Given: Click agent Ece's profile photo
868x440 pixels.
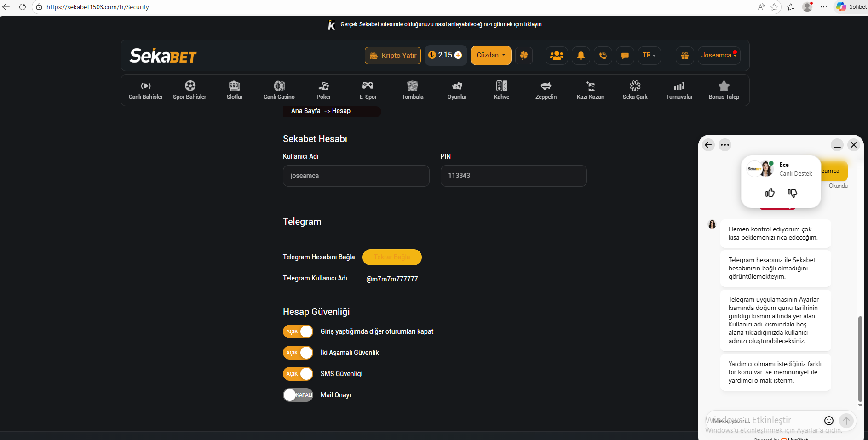Looking at the screenshot, I should tap(766, 169).
